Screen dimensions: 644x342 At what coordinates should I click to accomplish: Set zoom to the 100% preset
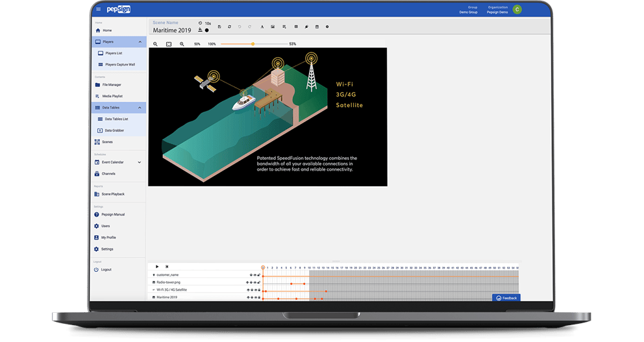tap(212, 44)
